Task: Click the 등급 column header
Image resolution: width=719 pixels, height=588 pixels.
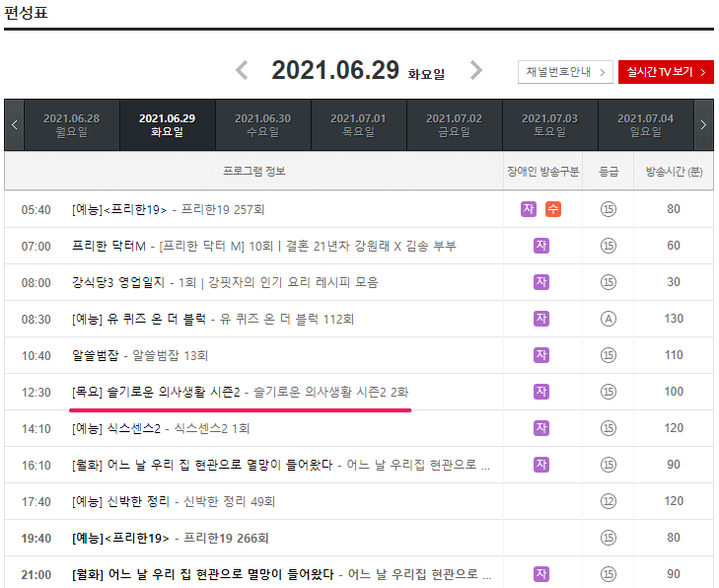Action: [x=609, y=171]
